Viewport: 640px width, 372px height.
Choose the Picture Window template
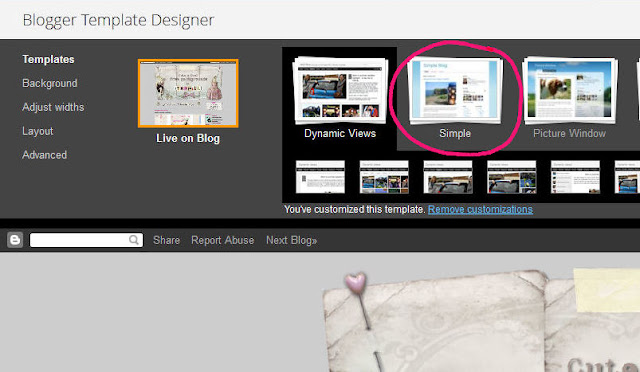pos(570,91)
